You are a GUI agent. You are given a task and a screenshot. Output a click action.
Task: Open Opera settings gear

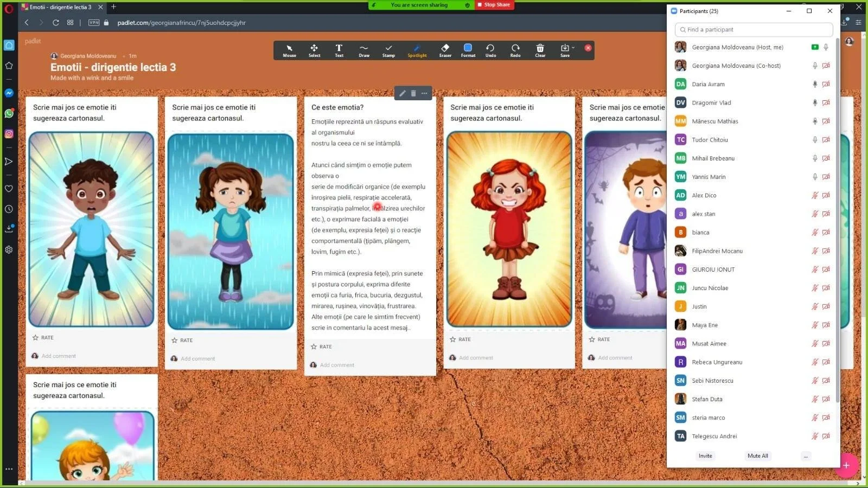pyautogui.click(x=9, y=250)
